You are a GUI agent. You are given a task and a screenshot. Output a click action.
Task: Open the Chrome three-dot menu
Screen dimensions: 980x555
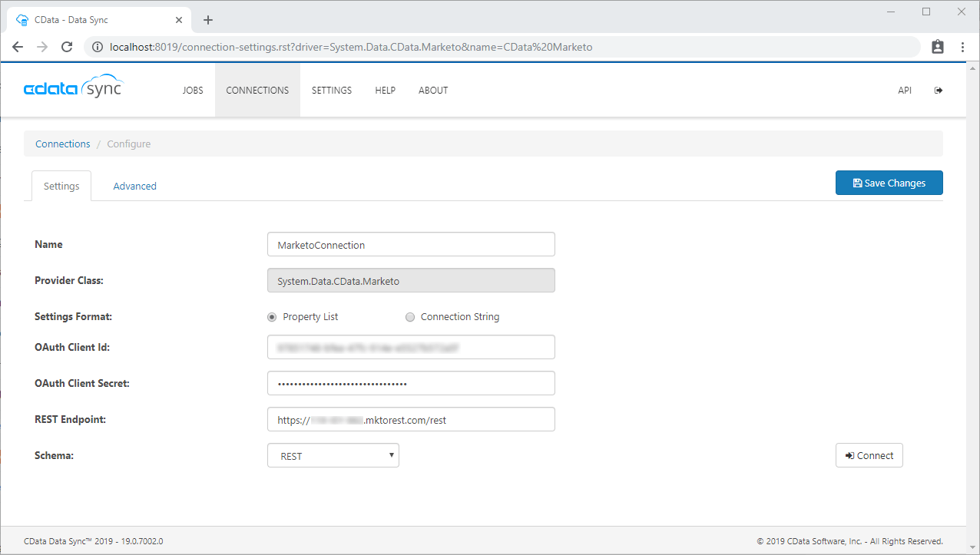pyautogui.click(x=962, y=47)
